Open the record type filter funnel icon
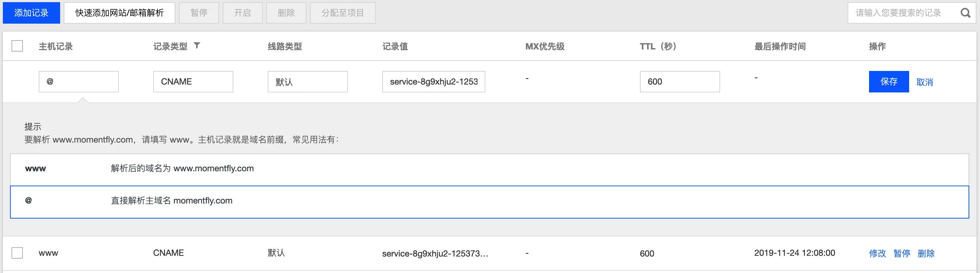The image size is (980, 273). (x=197, y=46)
